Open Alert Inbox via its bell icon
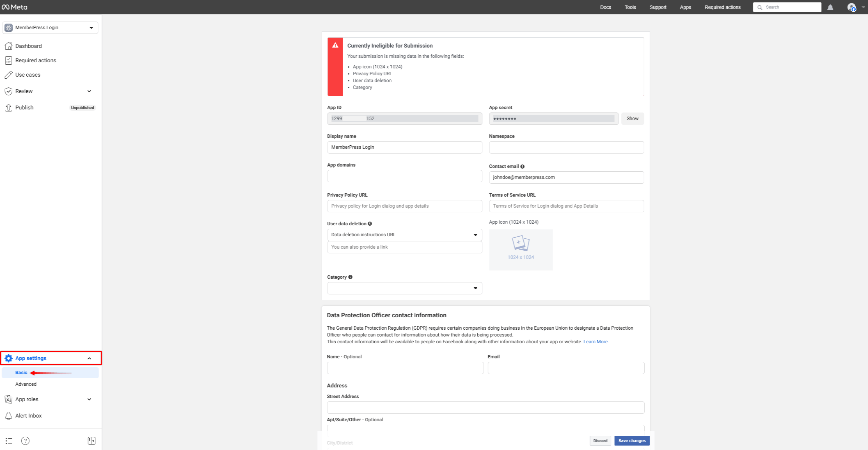This screenshot has height=450, width=868. tap(9, 415)
